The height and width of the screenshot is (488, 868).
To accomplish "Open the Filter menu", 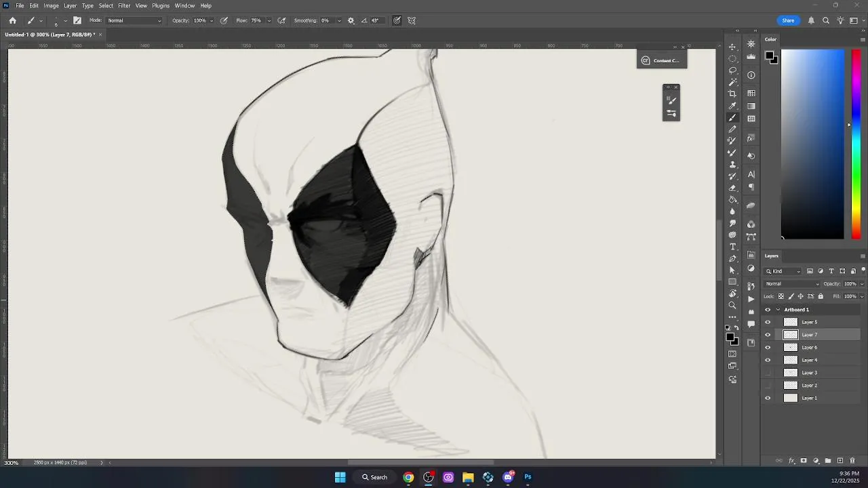I will 124,5.
